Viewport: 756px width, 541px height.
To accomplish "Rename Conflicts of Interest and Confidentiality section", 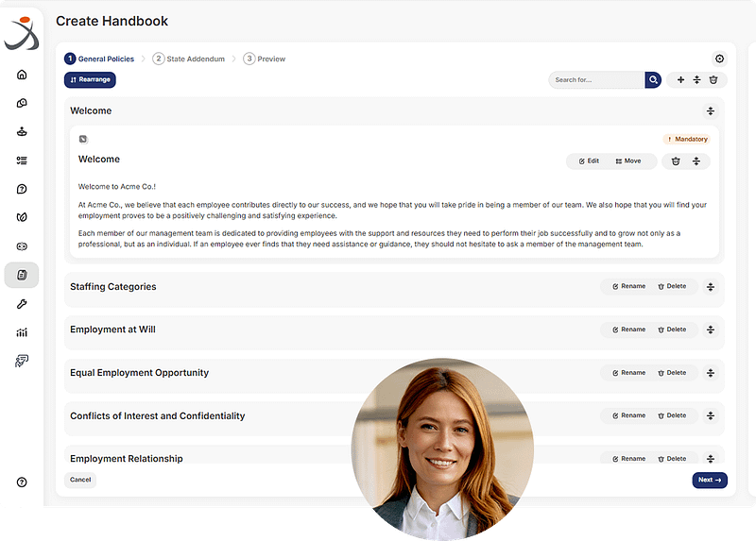I will pyautogui.click(x=628, y=415).
